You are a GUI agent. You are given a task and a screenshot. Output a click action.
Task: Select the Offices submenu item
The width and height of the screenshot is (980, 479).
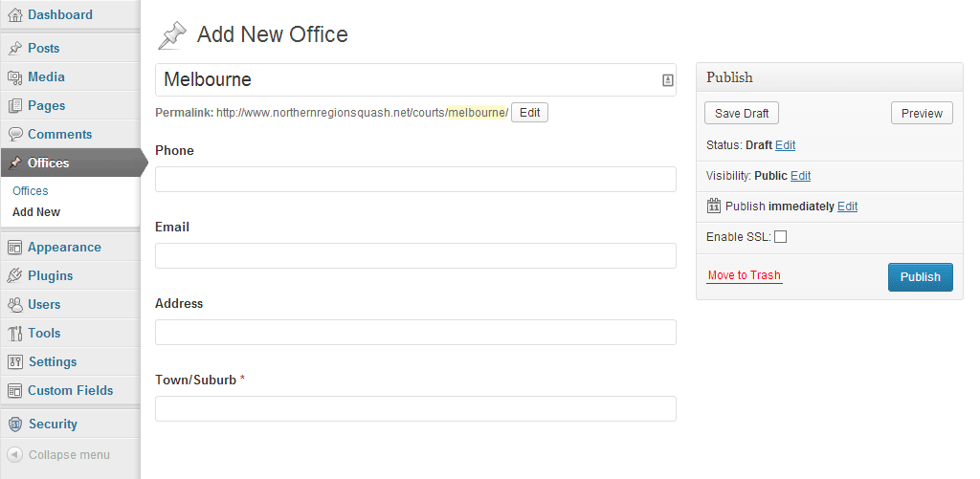tap(31, 191)
